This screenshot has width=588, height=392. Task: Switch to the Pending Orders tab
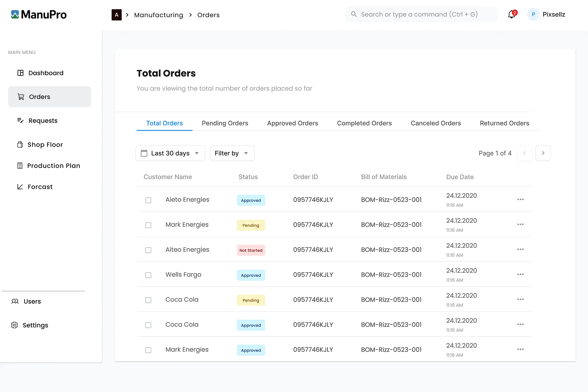pos(225,123)
